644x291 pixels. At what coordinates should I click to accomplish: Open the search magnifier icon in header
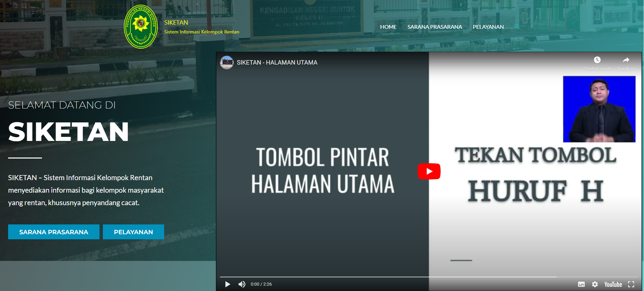[x=517, y=26]
